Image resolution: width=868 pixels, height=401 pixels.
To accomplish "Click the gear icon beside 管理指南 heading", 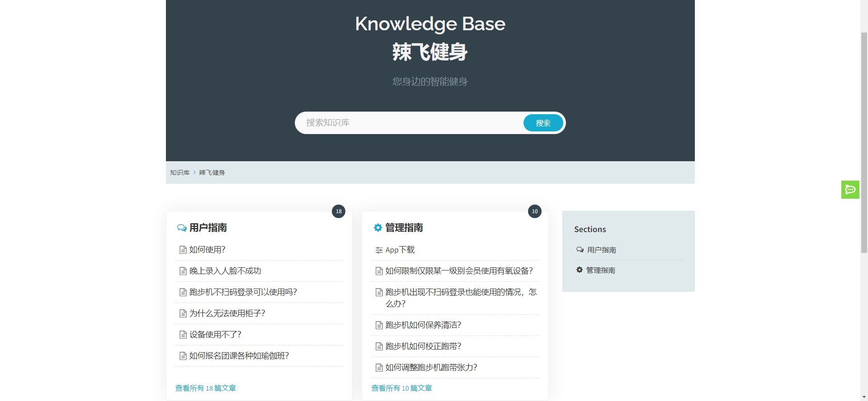I will click(x=377, y=228).
